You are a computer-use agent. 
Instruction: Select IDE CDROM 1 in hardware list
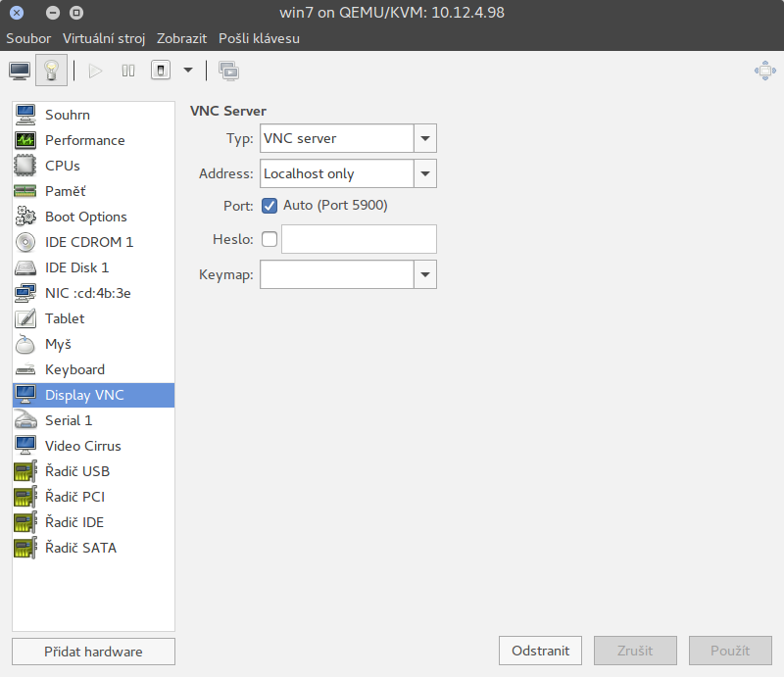(88, 242)
